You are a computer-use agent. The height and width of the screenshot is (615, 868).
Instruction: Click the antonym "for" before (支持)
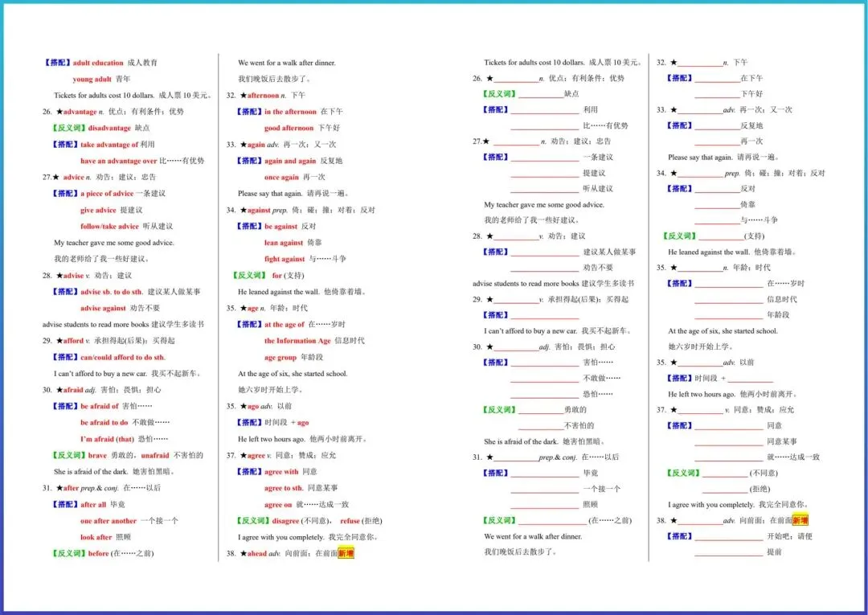point(276,276)
